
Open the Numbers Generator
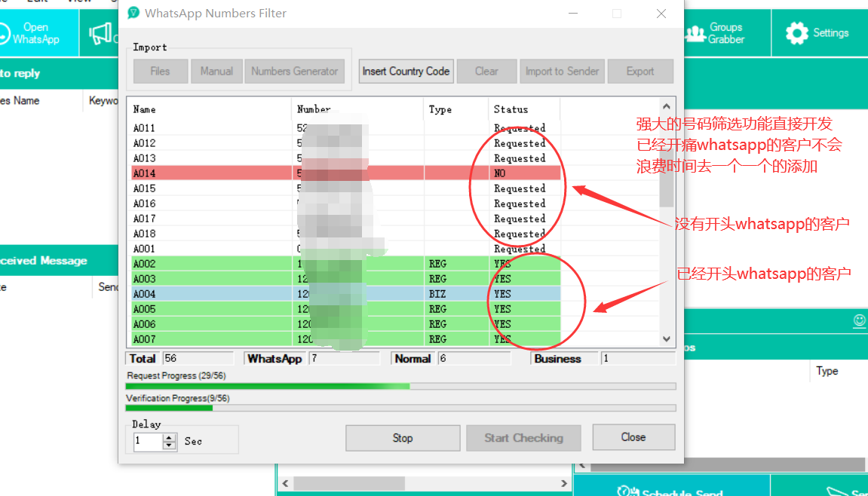click(x=295, y=72)
